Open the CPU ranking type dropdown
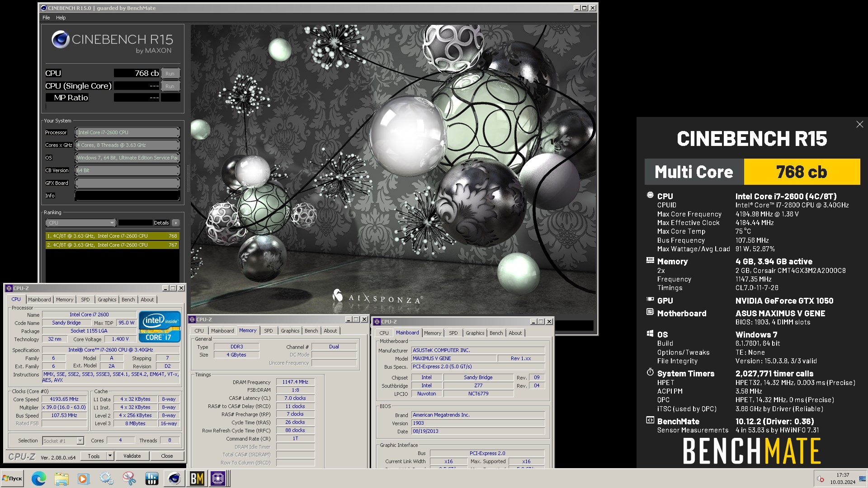The width and height of the screenshot is (868, 488). [x=80, y=223]
